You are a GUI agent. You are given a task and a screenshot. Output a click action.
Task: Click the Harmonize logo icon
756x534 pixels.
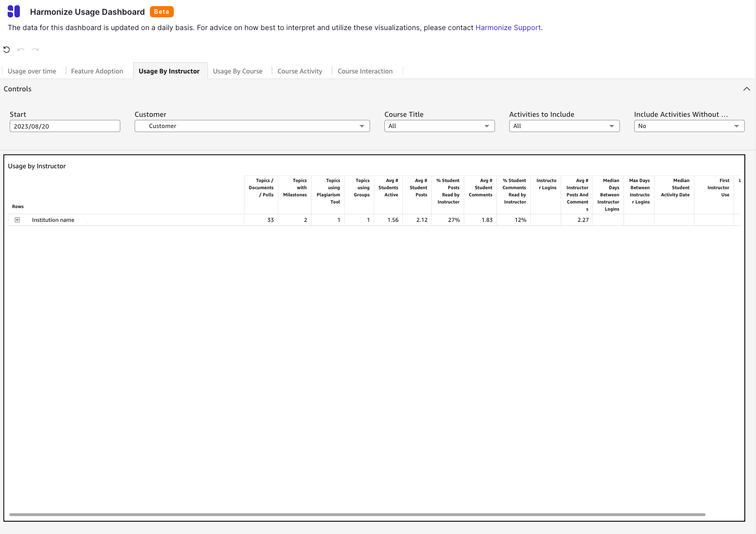pos(14,11)
